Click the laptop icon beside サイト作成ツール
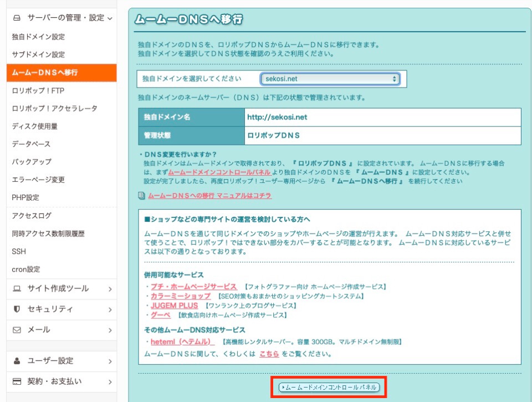 17,288
